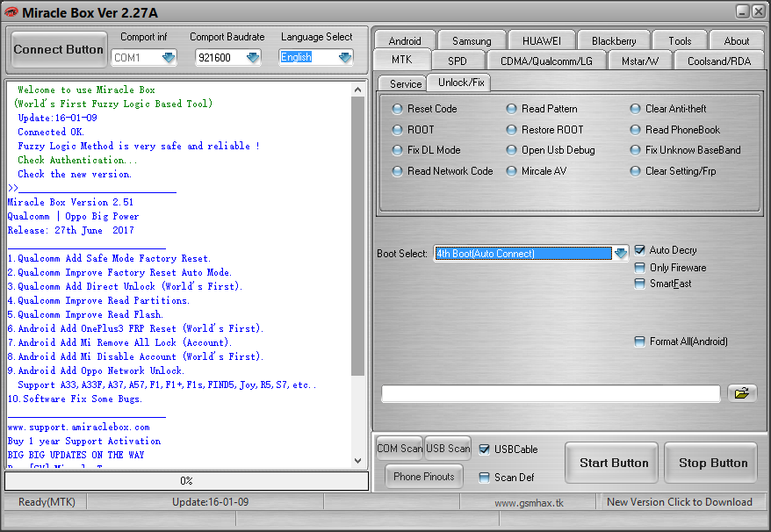
Task: Select Fix DL Mode option
Action: pyautogui.click(x=426, y=150)
